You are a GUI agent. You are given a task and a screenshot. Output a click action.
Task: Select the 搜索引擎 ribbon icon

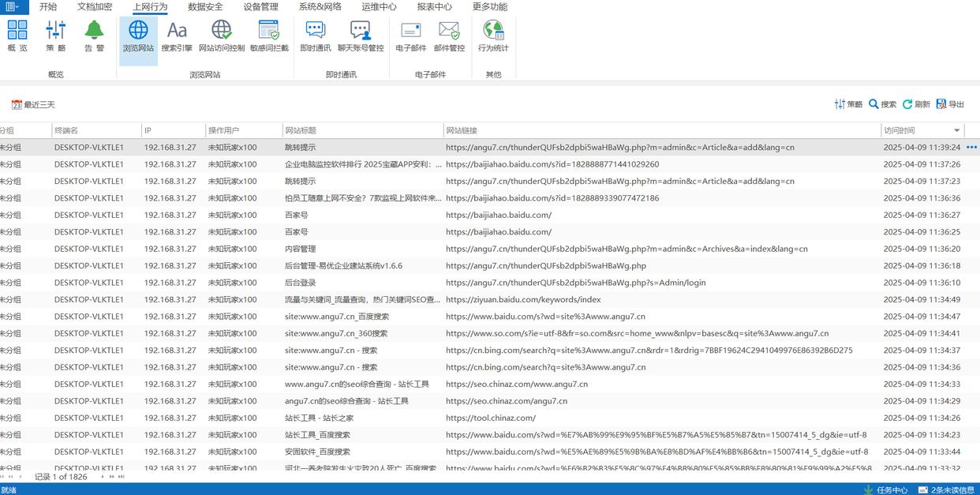click(x=177, y=36)
